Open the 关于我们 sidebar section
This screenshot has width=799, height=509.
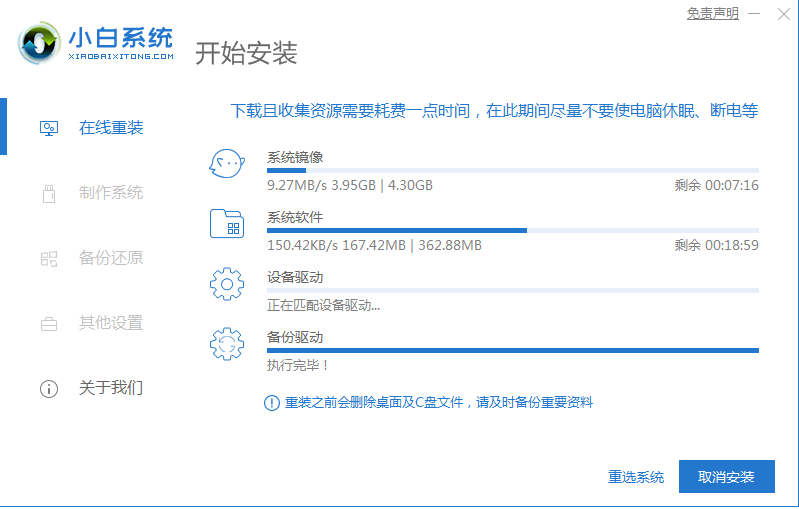click(110, 388)
